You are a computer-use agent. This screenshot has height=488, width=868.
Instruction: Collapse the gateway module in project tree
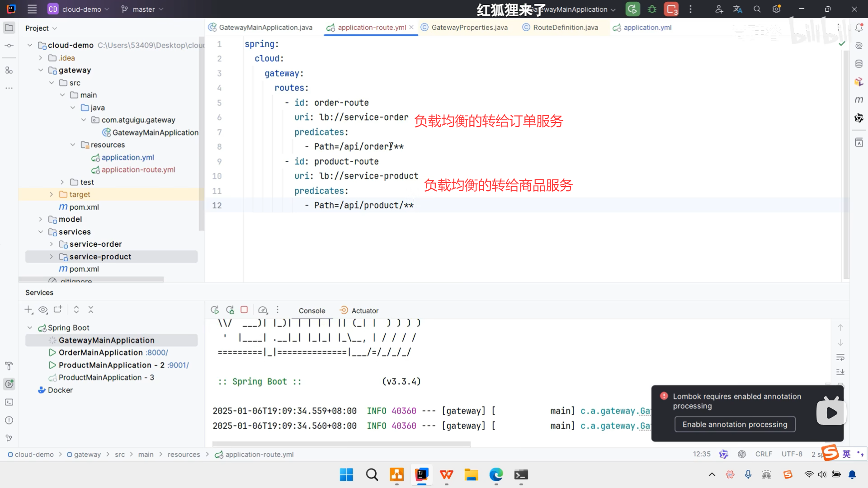coord(41,70)
